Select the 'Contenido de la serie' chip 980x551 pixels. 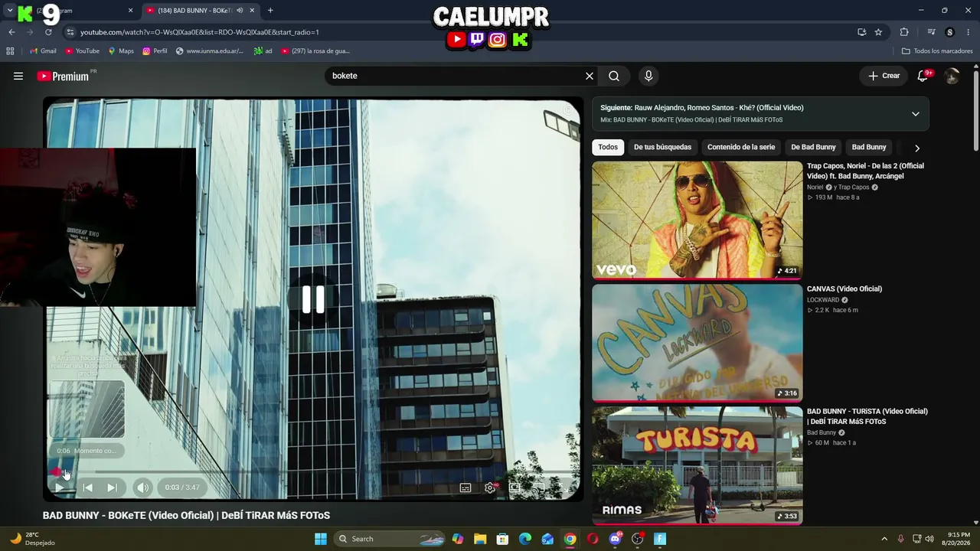click(741, 147)
